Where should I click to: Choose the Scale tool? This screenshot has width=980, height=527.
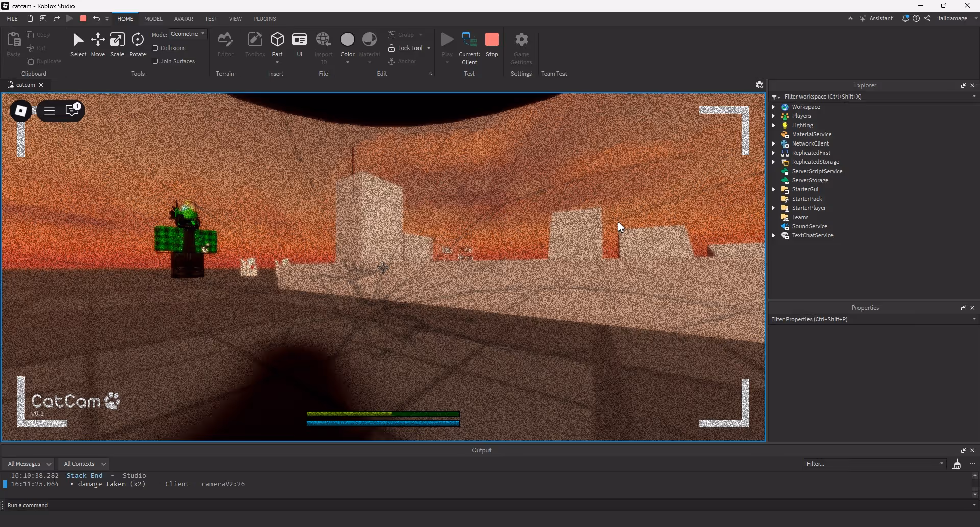117,44
